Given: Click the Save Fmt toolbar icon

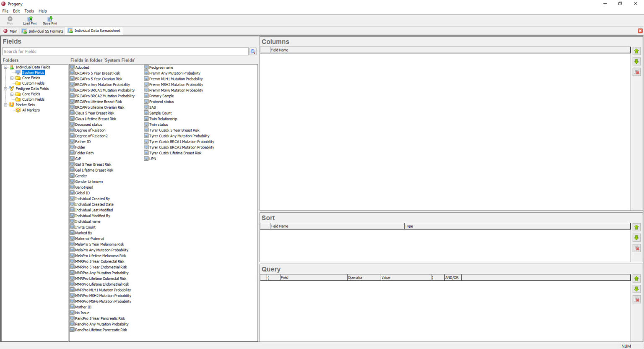Looking at the screenshot, I should coord(49,20).
